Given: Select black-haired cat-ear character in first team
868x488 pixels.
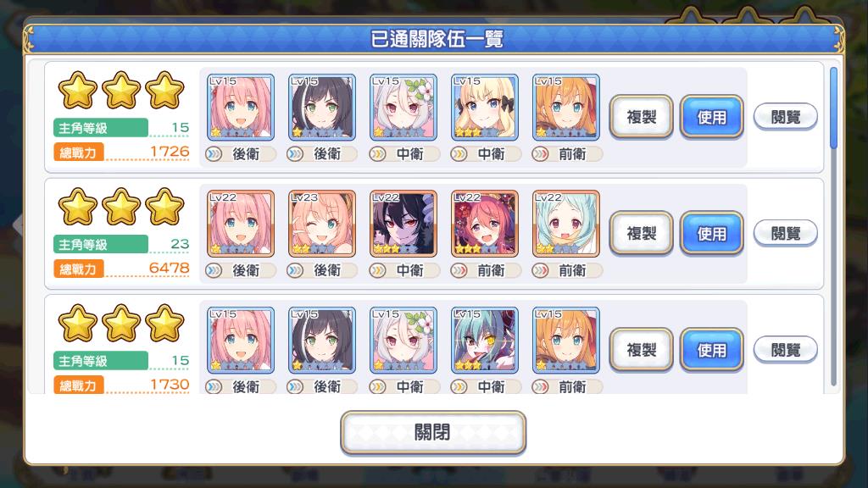Looking at the screenshot, I should click(x=321, y=107).
